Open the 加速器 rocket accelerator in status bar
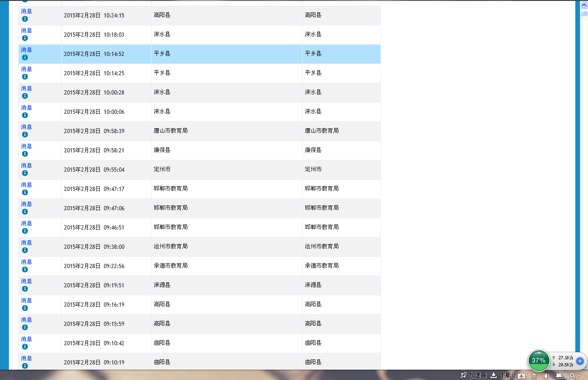 coord(473,375)
